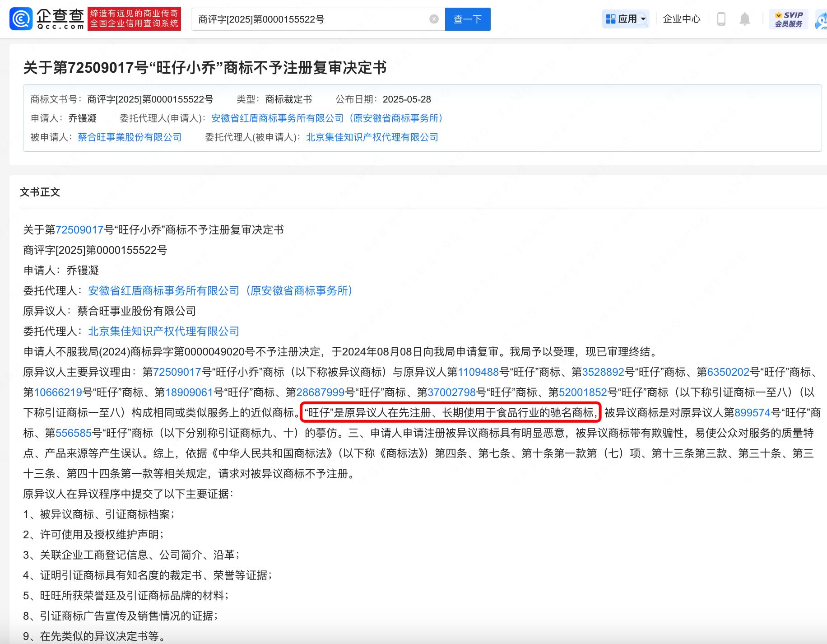Open 蔡合旺事業股份有限公司 link under 被申请人
The image size is (827, 644).
(x=130, y=137)
